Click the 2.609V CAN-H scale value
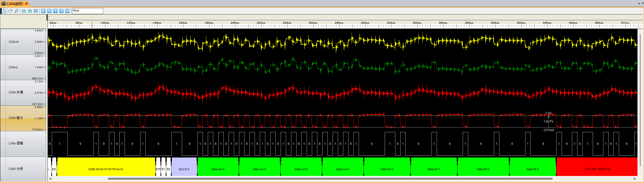Viewport: 644px width, 183px height. [39, 42]
